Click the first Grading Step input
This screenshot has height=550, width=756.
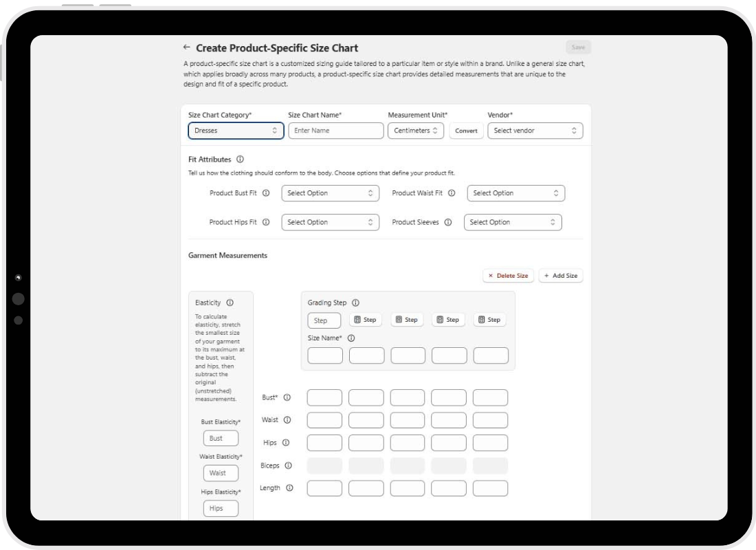coord(324,320)
